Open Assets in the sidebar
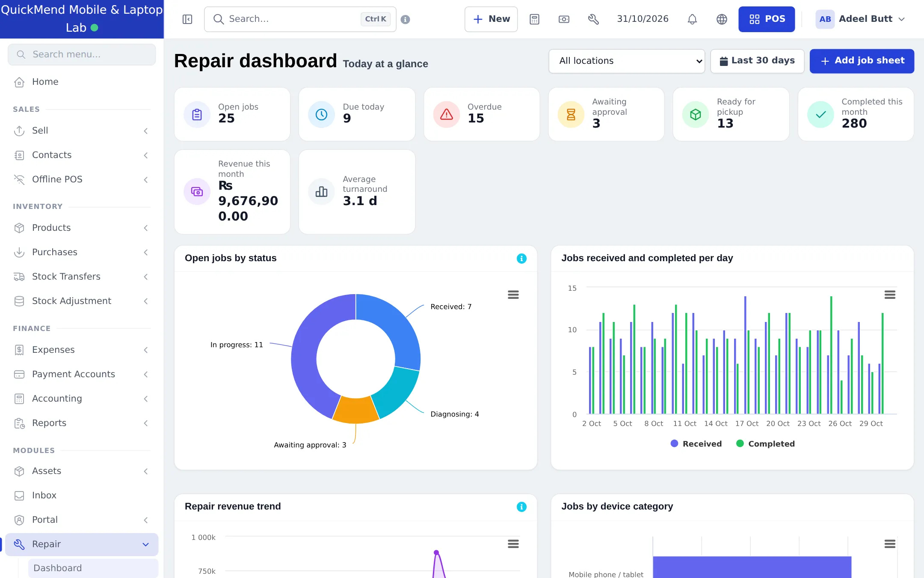Screen dimensions: 924x578 coord(81,471)
